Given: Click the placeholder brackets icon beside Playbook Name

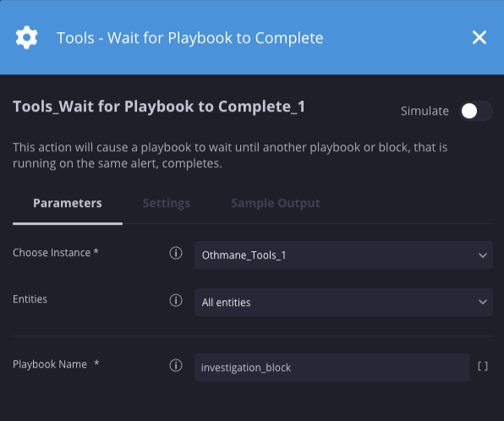Looking at the screenshot, I should 483,366.
